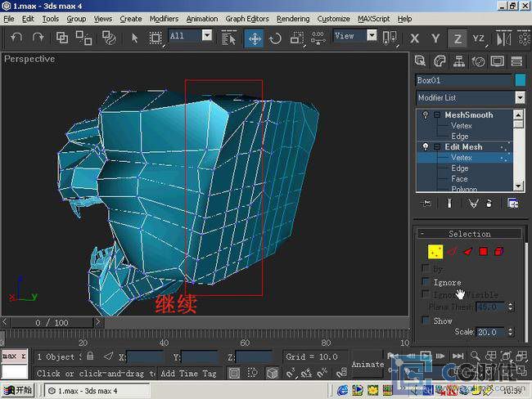
Task: Select Edge under Edit Mesh in stack
Action: coord(460,168)
